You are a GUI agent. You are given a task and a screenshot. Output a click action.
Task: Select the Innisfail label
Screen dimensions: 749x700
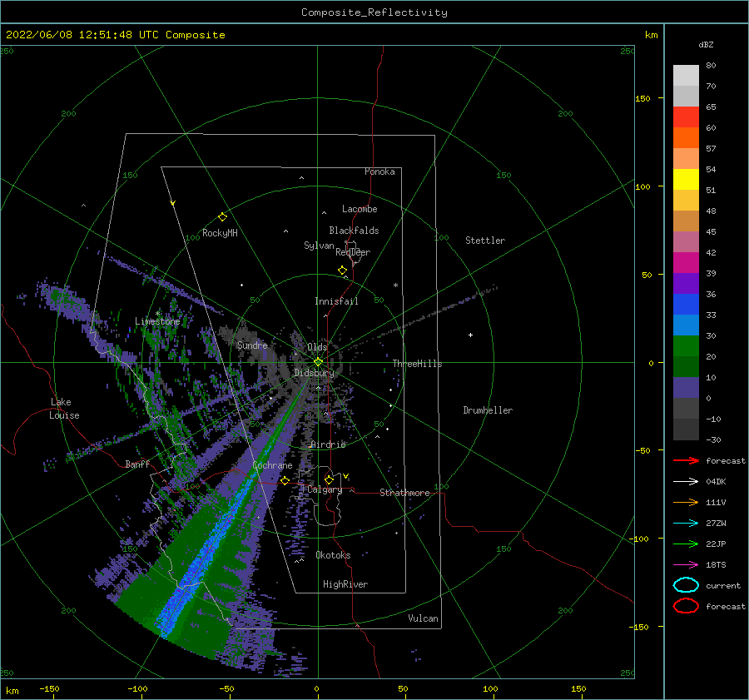click(x=336, y=301)
